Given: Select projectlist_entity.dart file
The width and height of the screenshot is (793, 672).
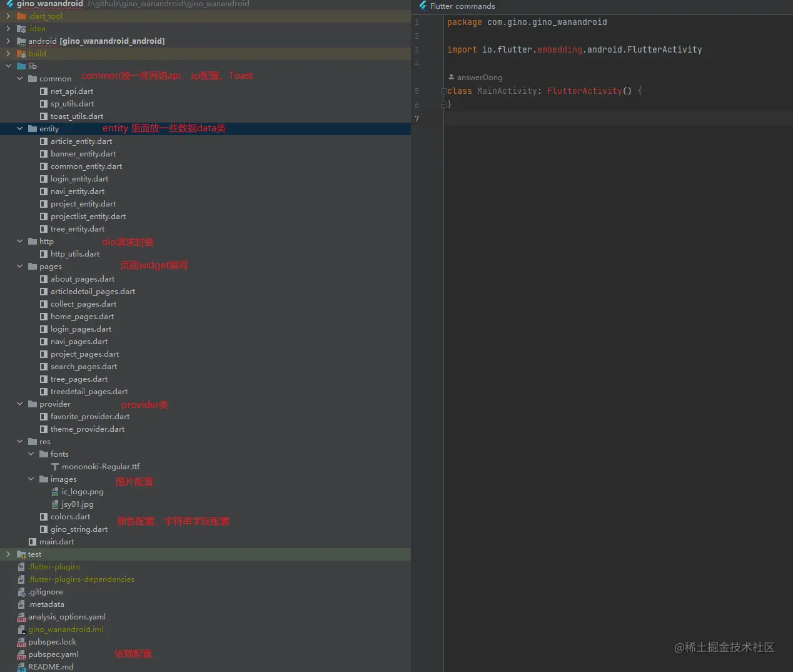Looking at the screenshot, I should coord(88,216).
